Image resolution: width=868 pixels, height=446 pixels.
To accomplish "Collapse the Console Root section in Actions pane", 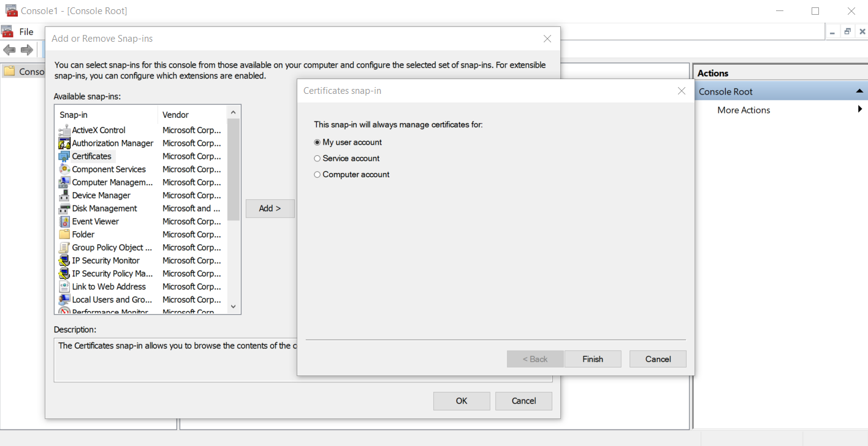I will tap(861, 91).
